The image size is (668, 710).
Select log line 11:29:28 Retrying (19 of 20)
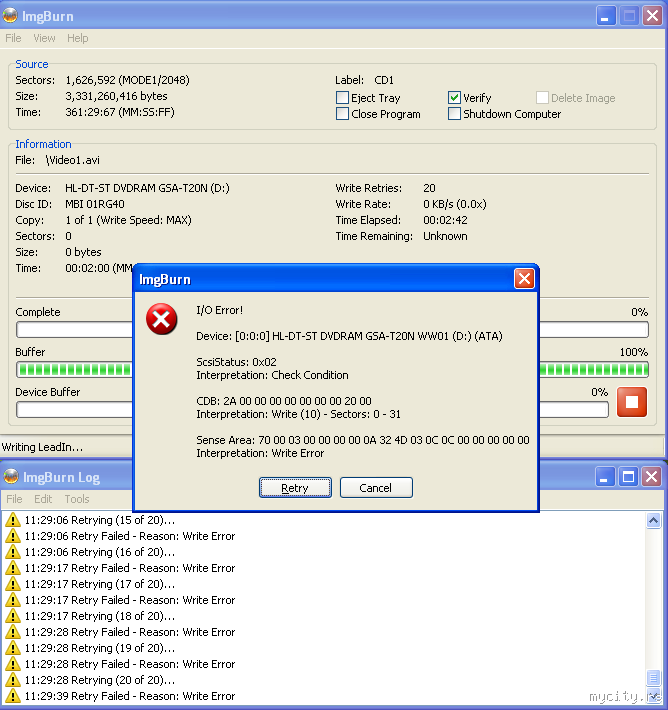pos(100,648)
